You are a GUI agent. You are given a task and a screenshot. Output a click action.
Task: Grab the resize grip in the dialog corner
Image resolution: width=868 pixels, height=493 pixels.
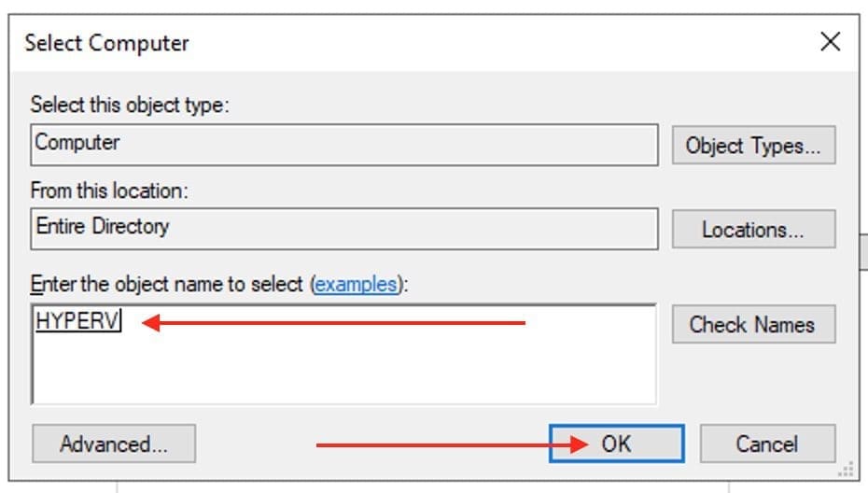click(847, 470)
